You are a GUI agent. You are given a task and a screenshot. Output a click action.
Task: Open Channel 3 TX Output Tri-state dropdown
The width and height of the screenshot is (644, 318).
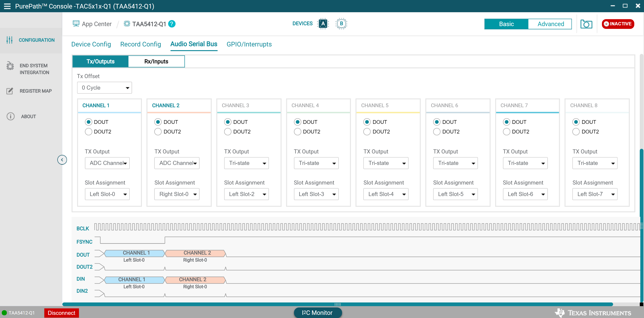[x=246, y=163]
